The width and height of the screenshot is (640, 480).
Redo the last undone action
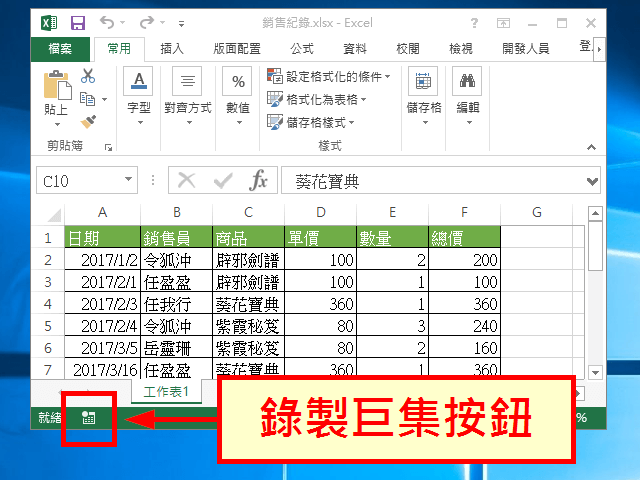(147, 22)
